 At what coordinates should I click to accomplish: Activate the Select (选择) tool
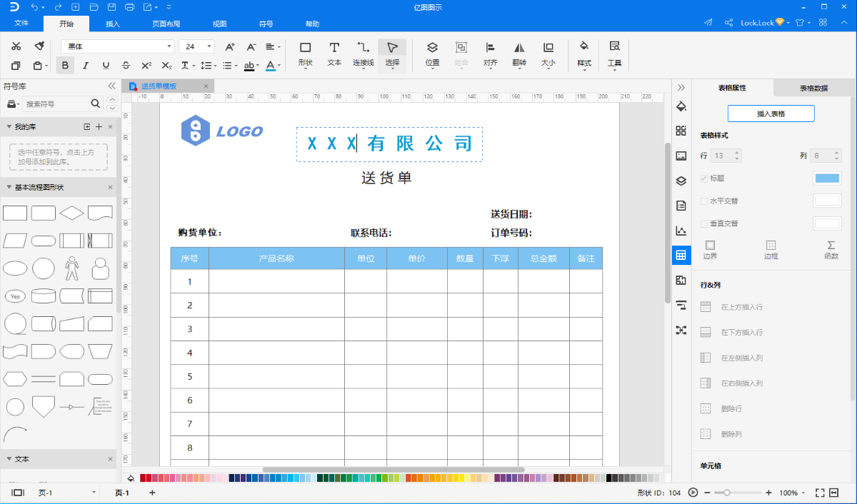click(x=392, y=54)
